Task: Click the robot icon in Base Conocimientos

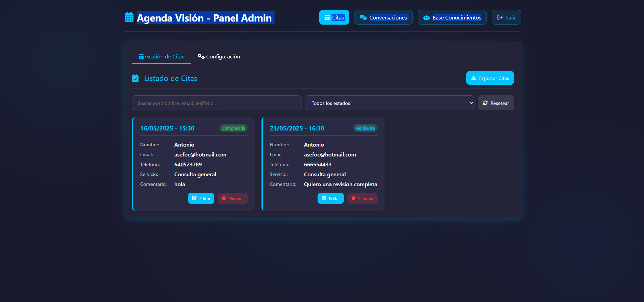Action: (x=426, y=17)
